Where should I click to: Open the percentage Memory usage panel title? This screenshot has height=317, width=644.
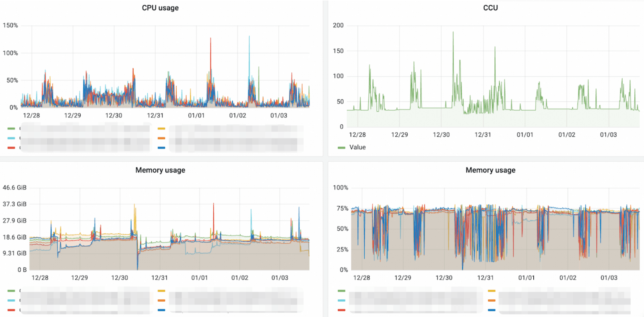coord(490,170)
